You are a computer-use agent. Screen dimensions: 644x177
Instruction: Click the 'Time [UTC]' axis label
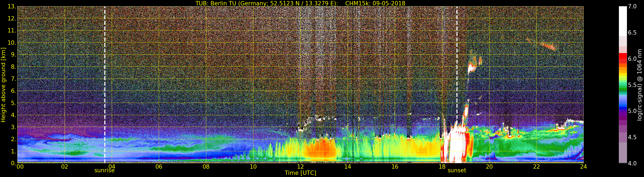coord(300,173)
